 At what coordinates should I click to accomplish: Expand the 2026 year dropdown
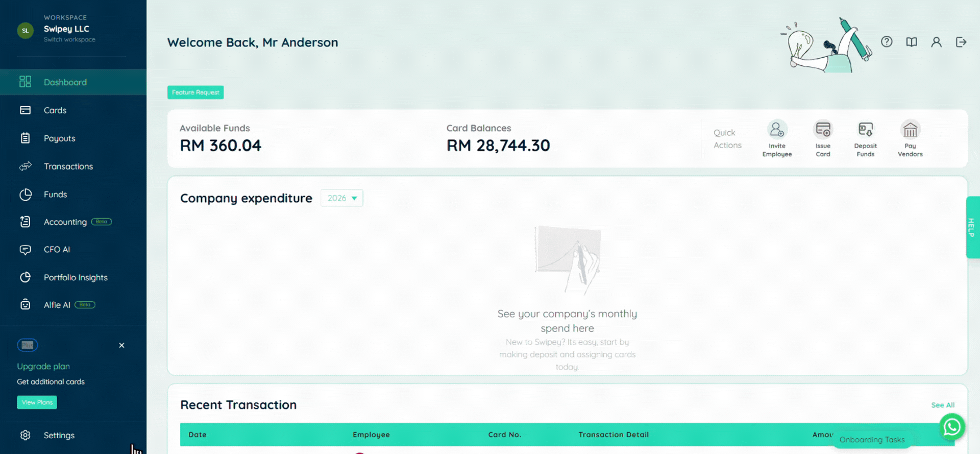(342, 198)
